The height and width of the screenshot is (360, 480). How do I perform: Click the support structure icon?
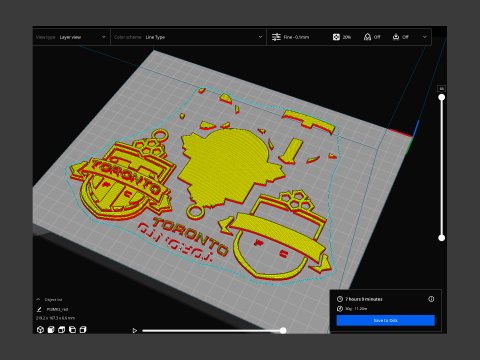pos(367,37)
